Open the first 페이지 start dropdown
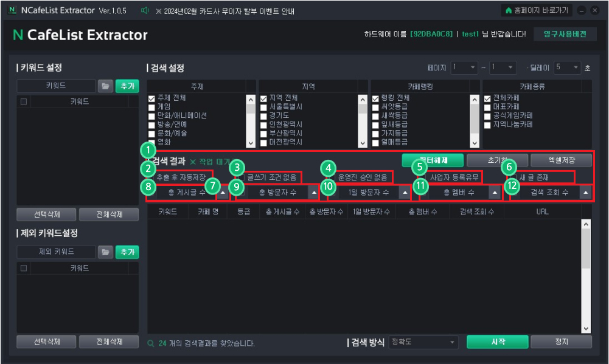Image resolution: width=609 pixels, height=364 pixels. [464, 67]
